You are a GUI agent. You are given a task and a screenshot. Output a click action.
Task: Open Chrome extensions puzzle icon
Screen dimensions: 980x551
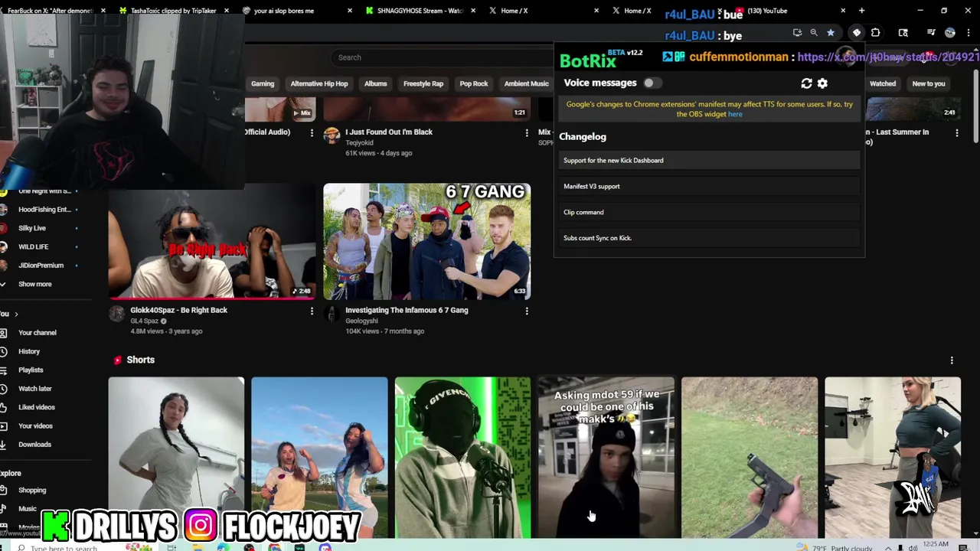(876, 33)
